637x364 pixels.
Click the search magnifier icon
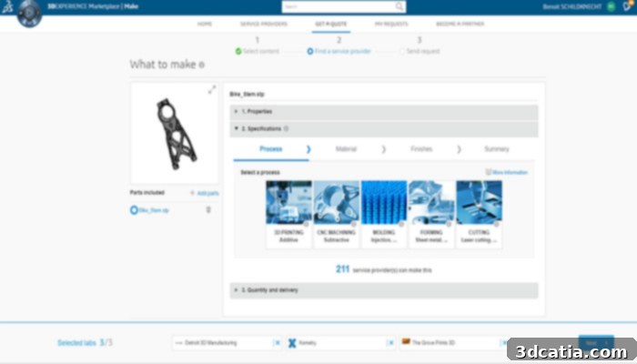coord(399,6)
